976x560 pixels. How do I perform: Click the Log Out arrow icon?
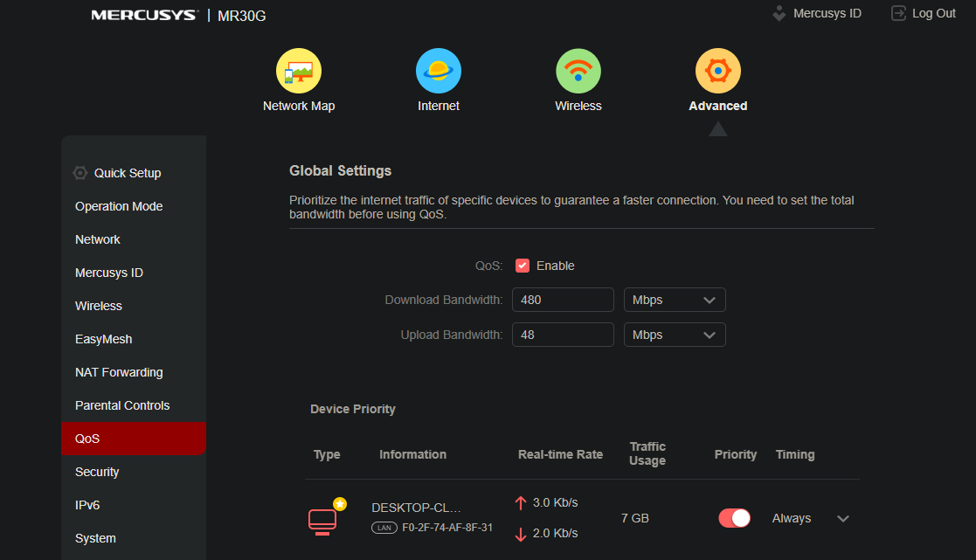898,13
